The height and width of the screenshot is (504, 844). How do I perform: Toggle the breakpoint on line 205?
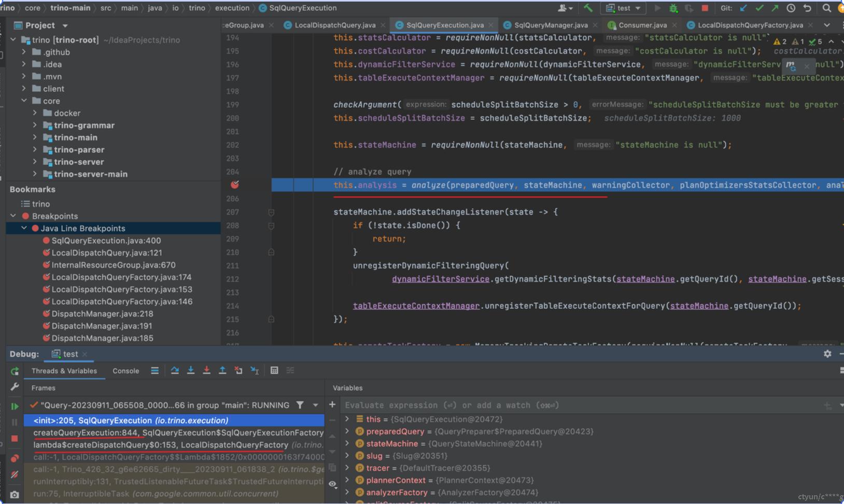[x=235, y=185]
